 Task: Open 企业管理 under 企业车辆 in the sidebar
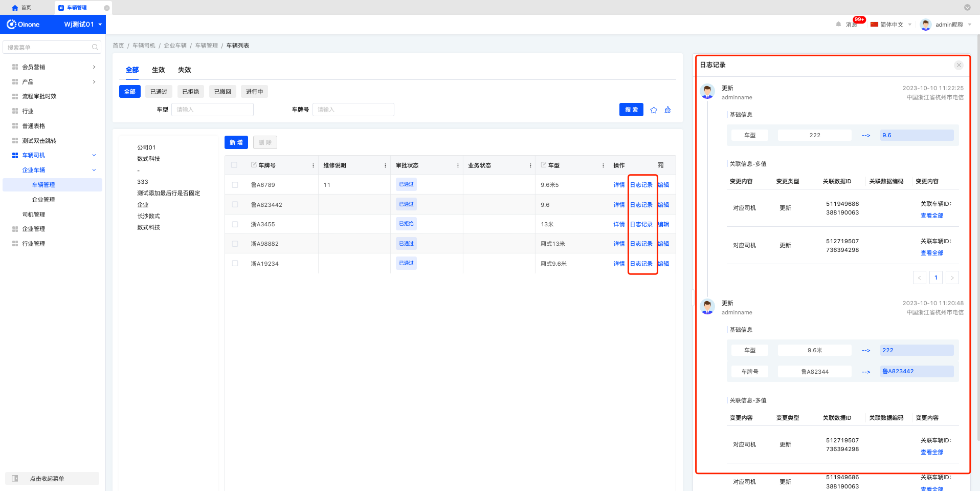click(x=43, y=200)
